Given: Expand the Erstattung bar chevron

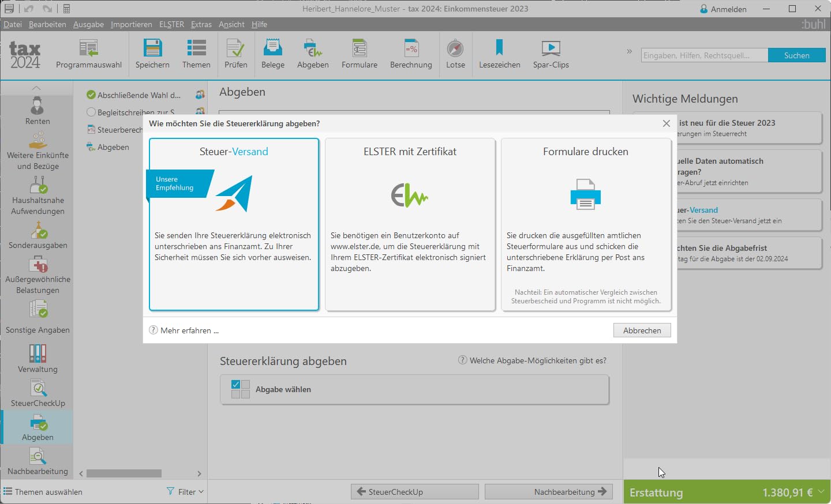Looking at the screenshot, I should click(x=821, y=492).
